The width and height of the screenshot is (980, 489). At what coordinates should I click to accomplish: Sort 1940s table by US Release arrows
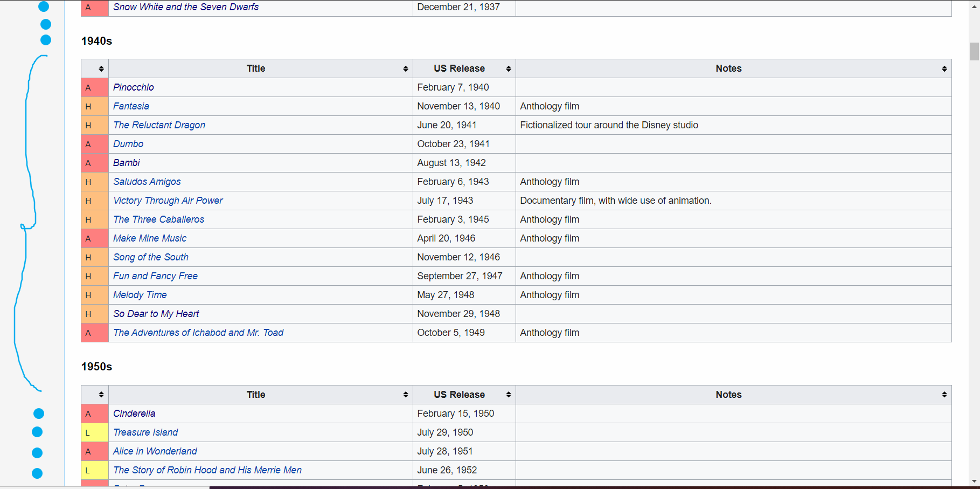tap(508, 69)
